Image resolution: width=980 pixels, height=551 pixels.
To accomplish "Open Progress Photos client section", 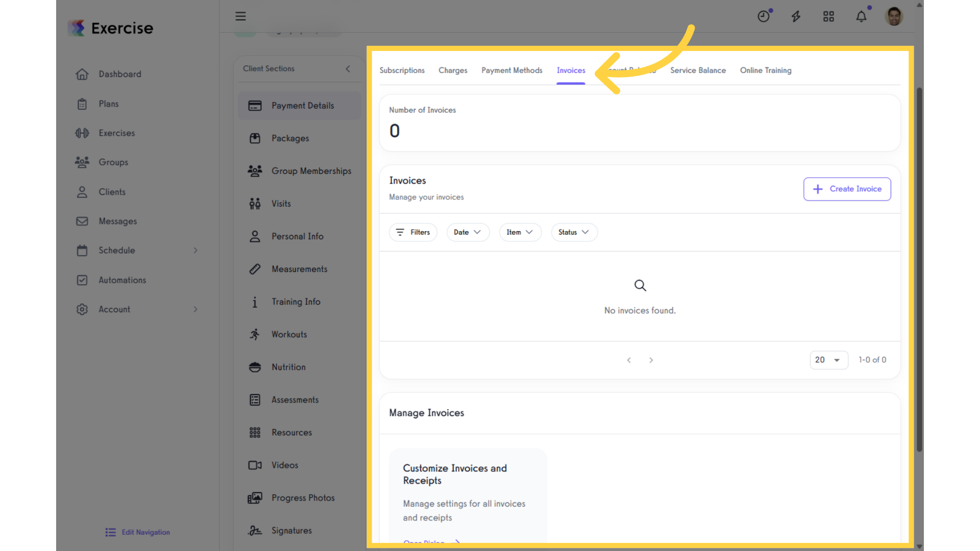I will point(303,498).
